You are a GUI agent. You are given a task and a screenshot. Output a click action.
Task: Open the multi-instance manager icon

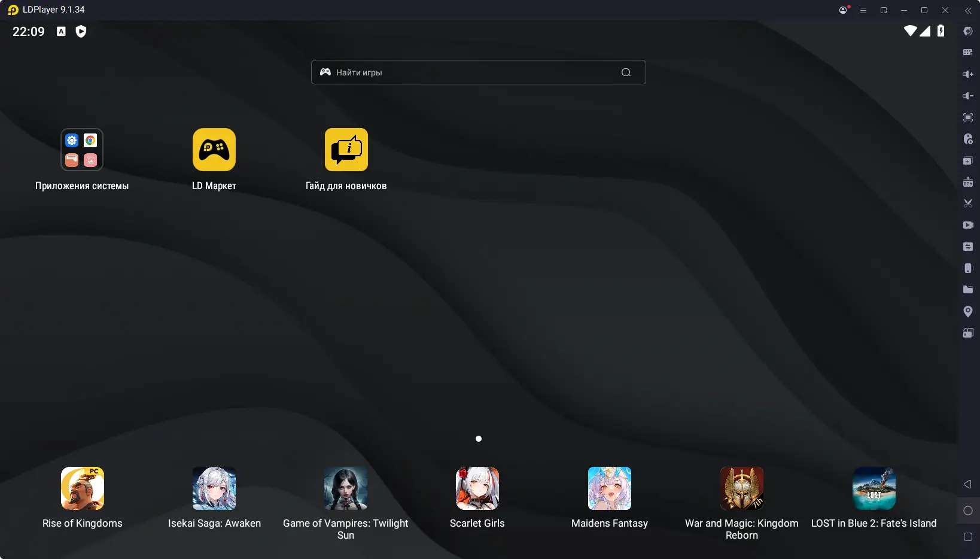tap(967, 160)
